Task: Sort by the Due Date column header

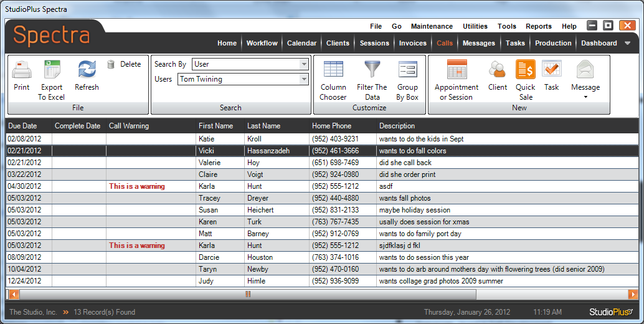Action: coord(22,126)
